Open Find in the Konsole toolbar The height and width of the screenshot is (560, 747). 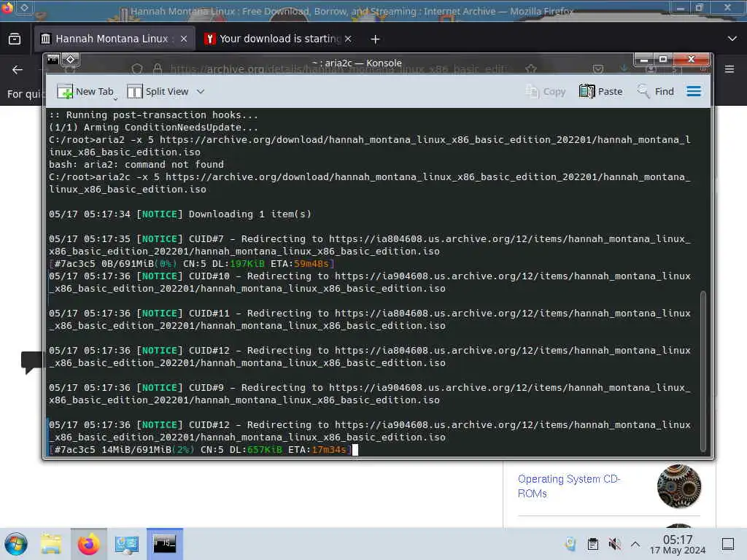[x=656, y=91]
